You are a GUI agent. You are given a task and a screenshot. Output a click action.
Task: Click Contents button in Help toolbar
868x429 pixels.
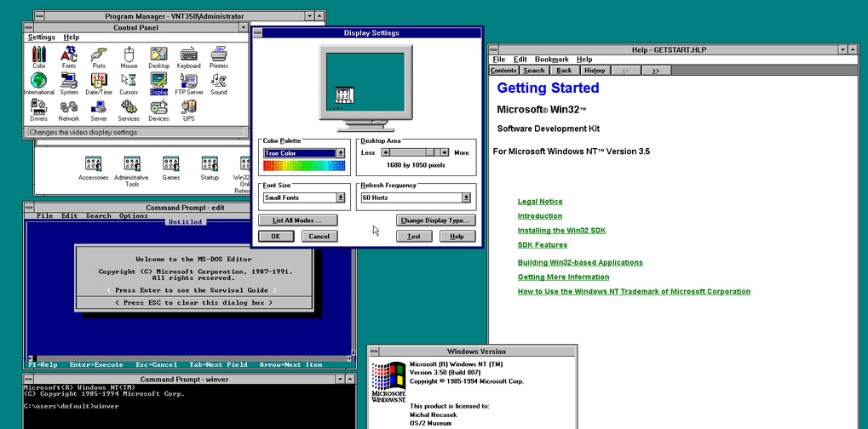tap(503, 70)
